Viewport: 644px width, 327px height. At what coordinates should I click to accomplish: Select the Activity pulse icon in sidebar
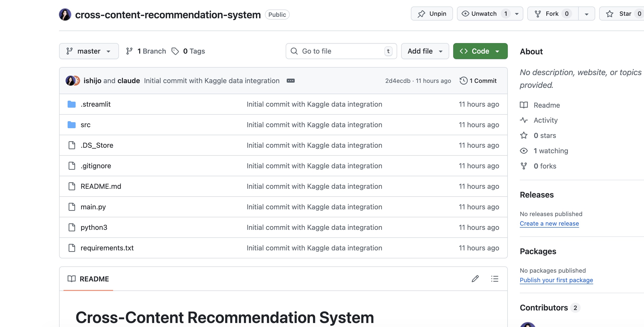(x=524, y=120)
